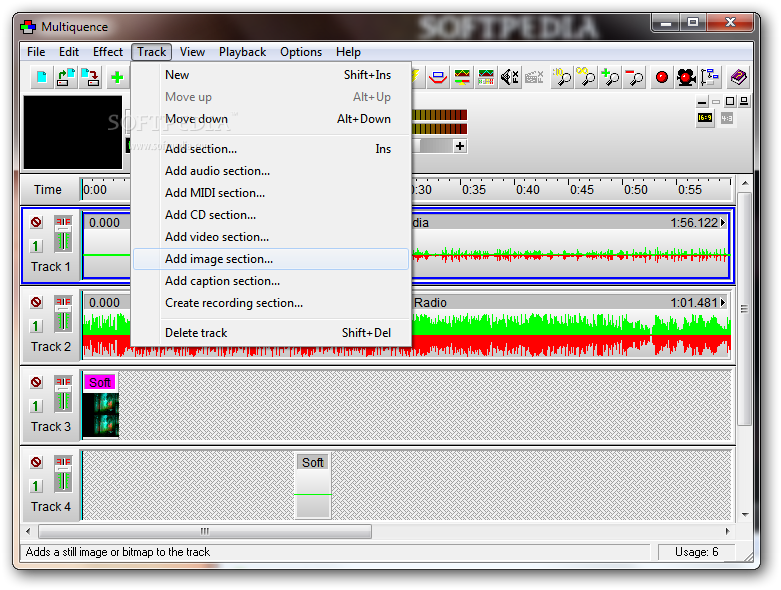The height and width of the screenshot is (590, 781).
Task: Click the arrow next to 1:01.481
Action: tap(723, 303)
